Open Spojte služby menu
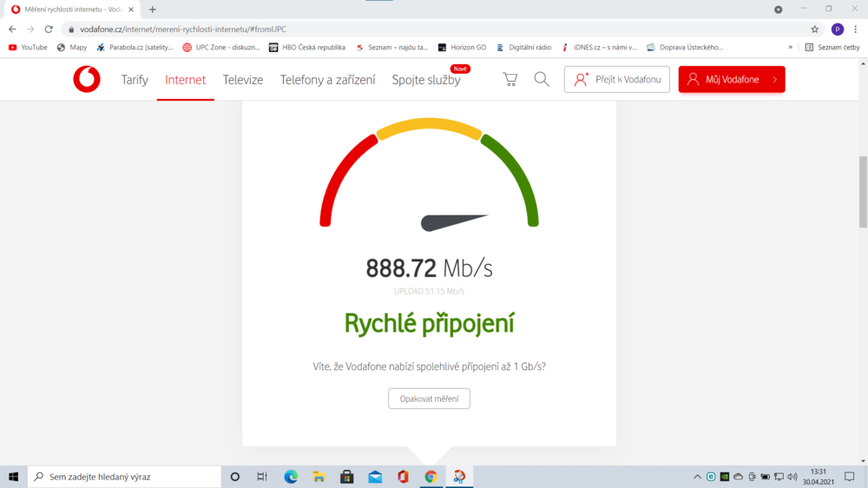This screenshot has width=868, height=488. tap(426, 80)
